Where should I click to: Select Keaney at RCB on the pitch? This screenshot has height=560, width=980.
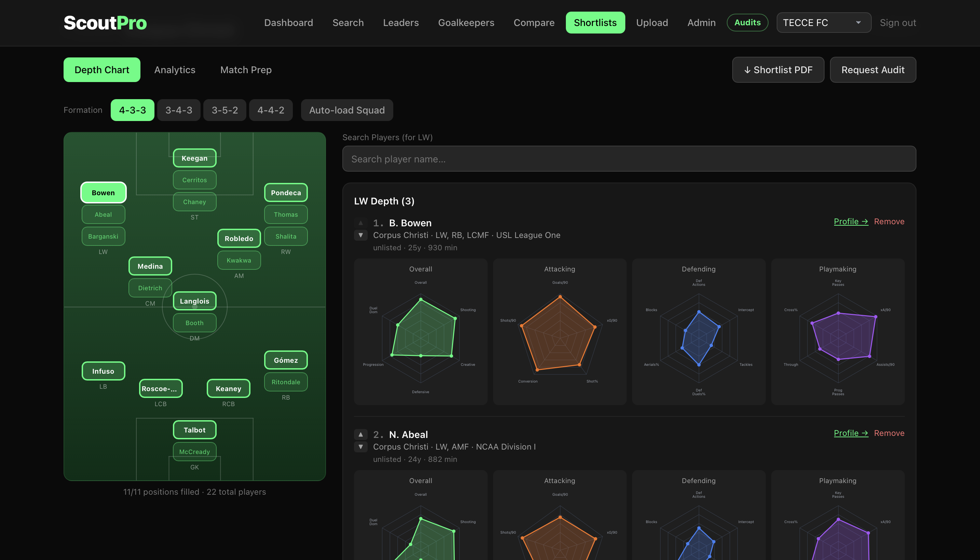click(x=229, y=388)
